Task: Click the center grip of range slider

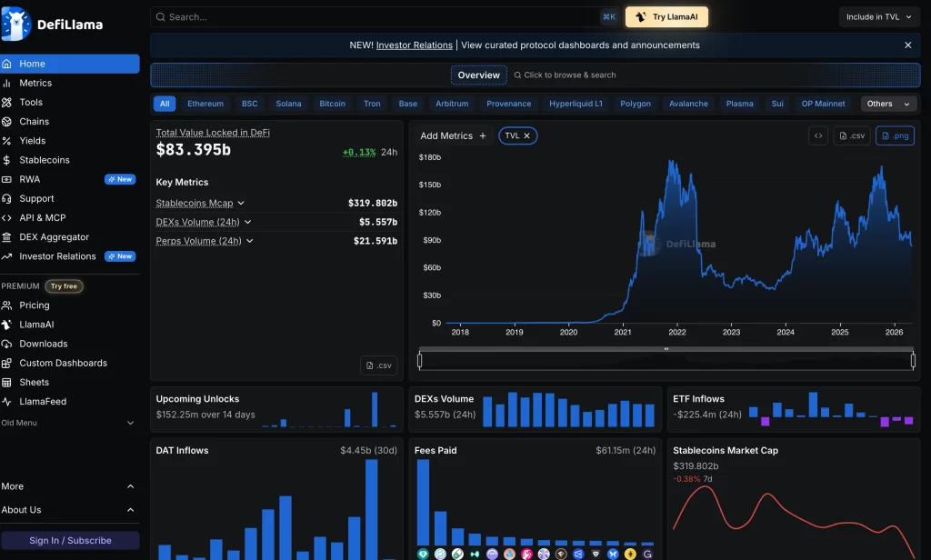Action: pyautogui.click(x=666, y=349)
